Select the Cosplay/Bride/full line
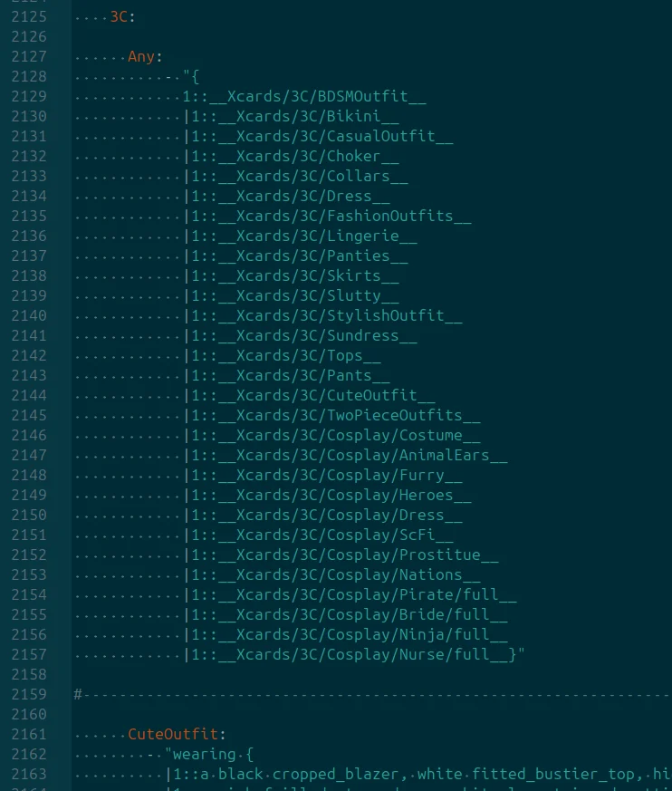 pos(346,615)
